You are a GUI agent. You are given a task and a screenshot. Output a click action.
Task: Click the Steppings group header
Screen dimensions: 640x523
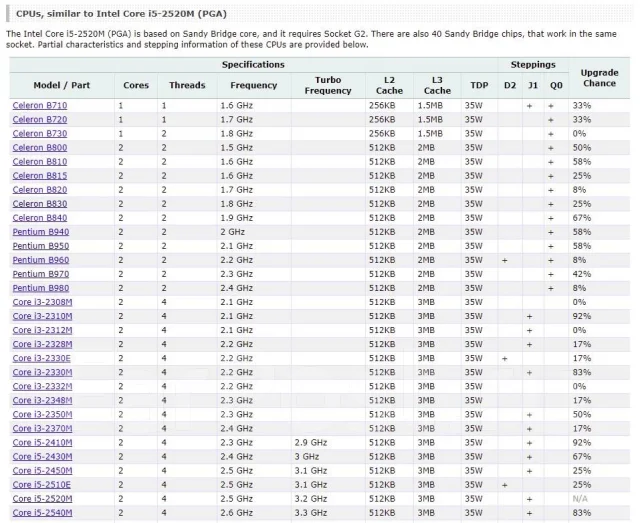click(533, 65)
